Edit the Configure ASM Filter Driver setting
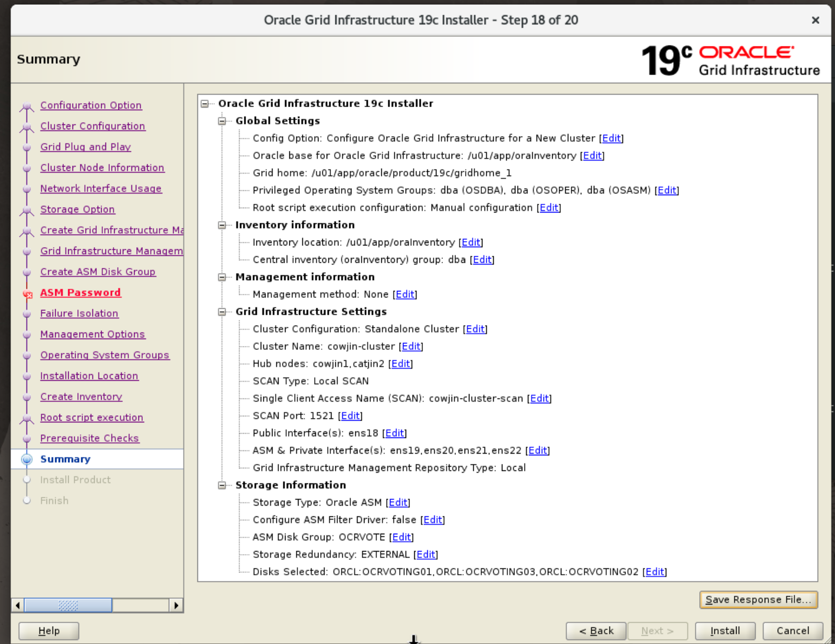The width and height of the screenshot is (835, 644). point(433,520)
